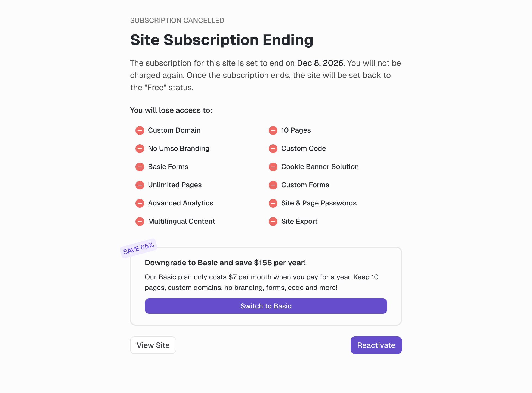
Task: Click icon beside Site & Page Passwords
Action: [x=273, y=203]
